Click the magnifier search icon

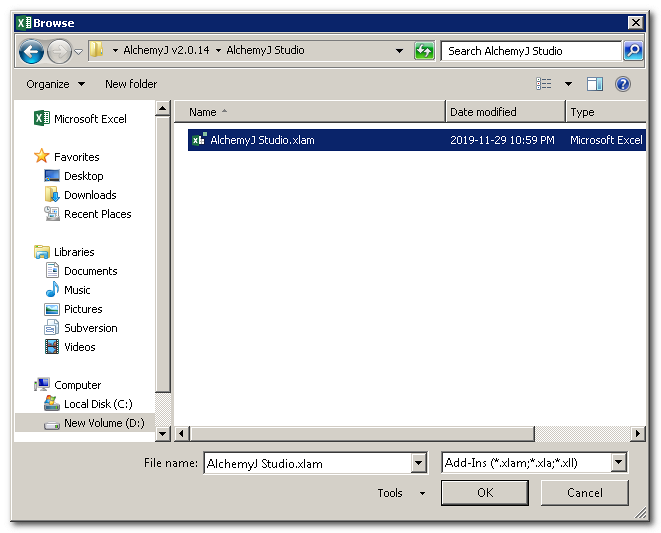(633, 51)
